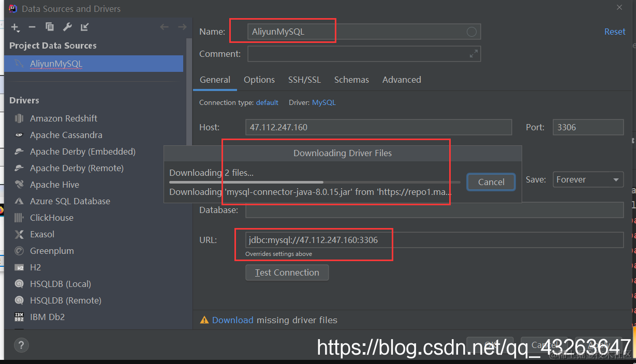
Task: Click Download missing driver files link
Action: (233, 320)
